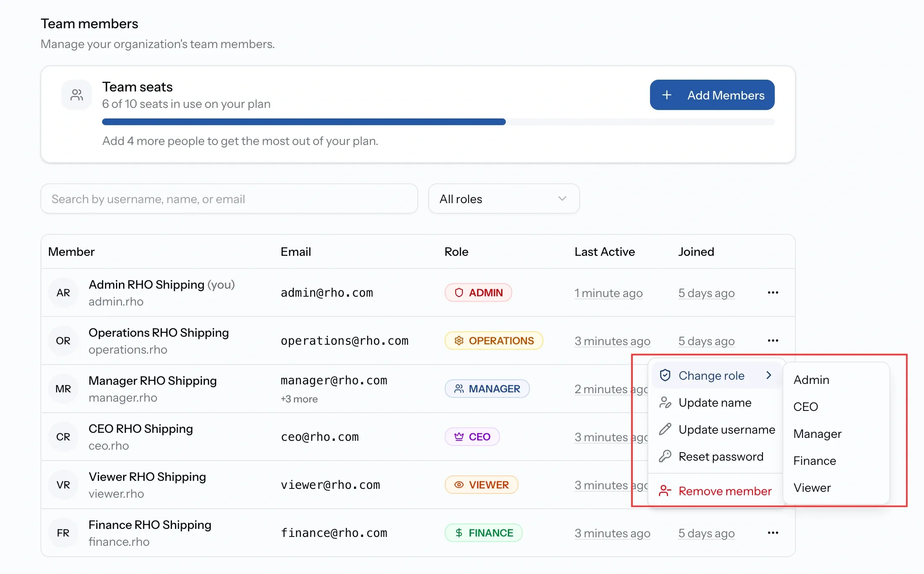Click the CEO RHO Shipping name
Image resolution: width=924 pixels, height=574 pixels.
coord(140,429)
